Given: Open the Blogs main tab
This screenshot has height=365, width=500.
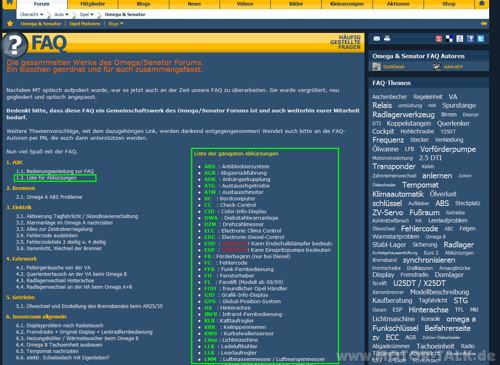Looking at the screenshot, I should [143, 4].
